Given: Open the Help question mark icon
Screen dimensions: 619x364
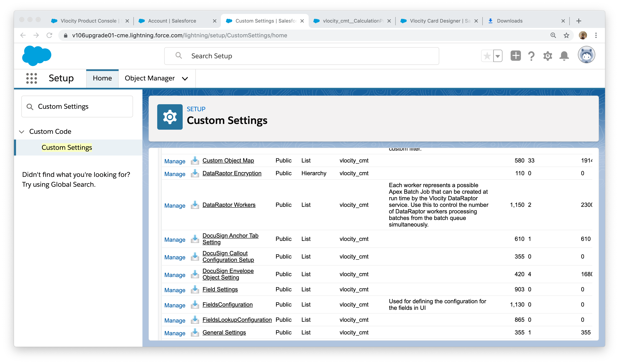Looking at the screenshot, I should click(x=532, y=56).
